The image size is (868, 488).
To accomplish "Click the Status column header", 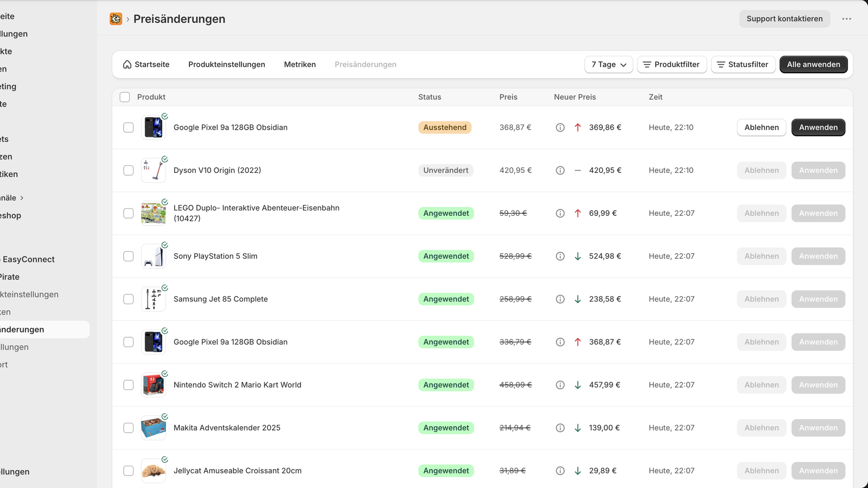I will click(430, 97).
